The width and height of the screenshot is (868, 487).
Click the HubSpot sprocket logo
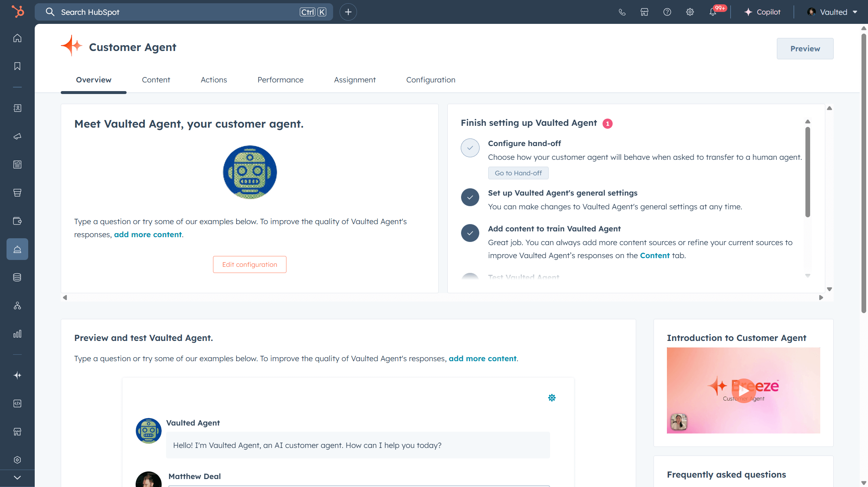click(x=17, y=12)
